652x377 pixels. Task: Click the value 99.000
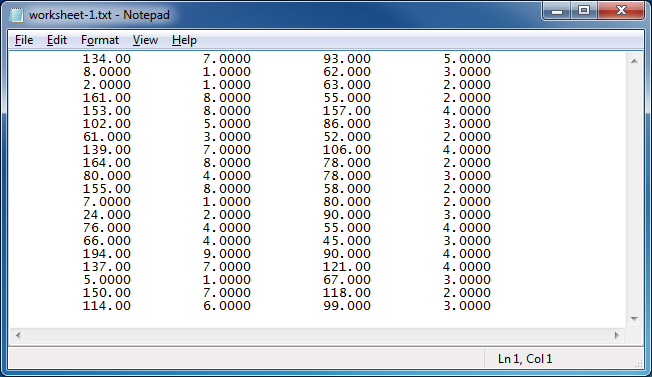pyautogui.click(x=347, y=306)
